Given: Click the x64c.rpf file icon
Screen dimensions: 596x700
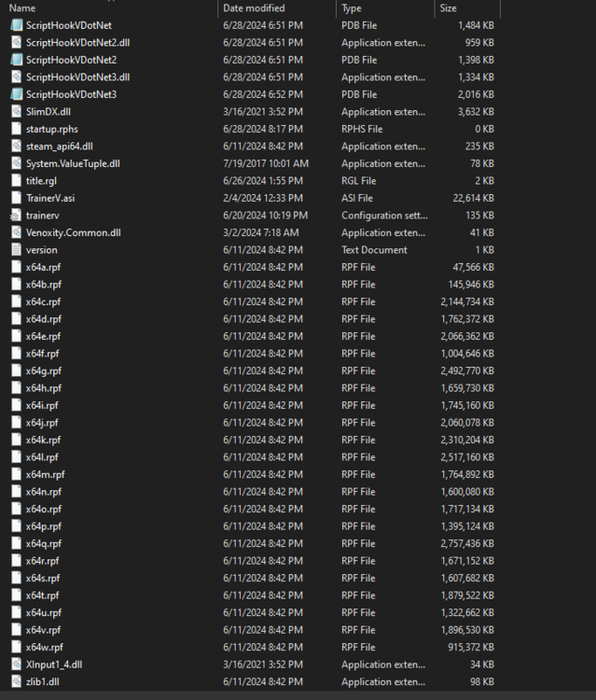Looking at the screenshot, I should (x=17, y=301).
